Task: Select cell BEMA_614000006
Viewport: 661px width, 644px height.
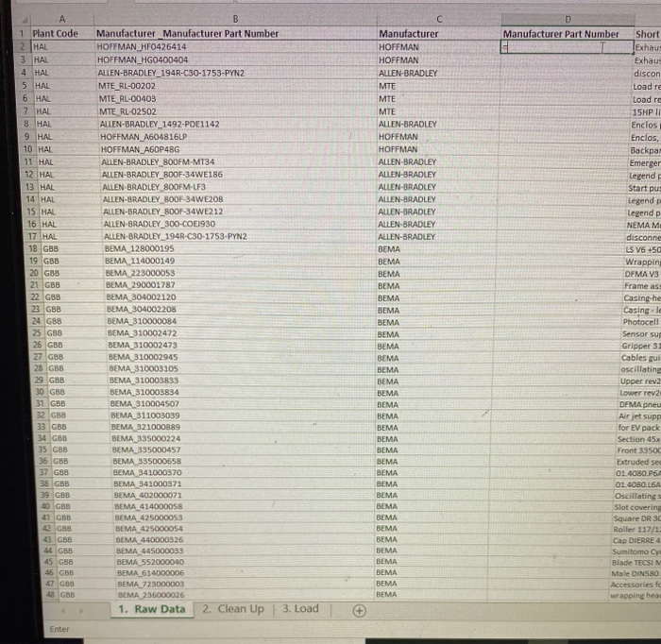Action: pyautogui.click(x=246, y=572)
